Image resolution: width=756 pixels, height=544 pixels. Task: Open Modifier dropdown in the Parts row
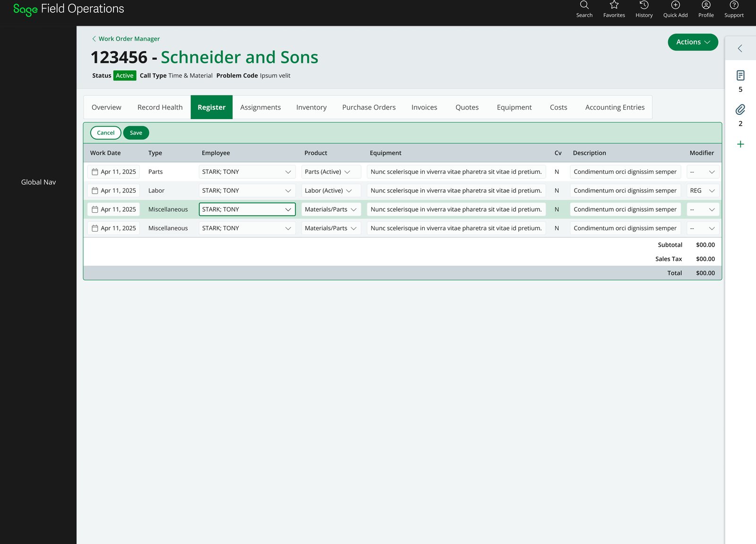point(703,172)
